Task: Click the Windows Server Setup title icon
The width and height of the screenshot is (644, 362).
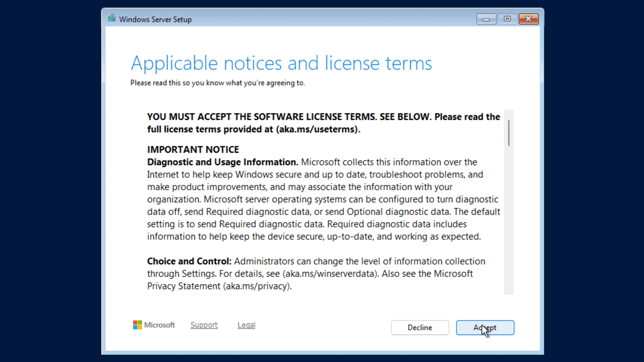Action: (111, 19)
